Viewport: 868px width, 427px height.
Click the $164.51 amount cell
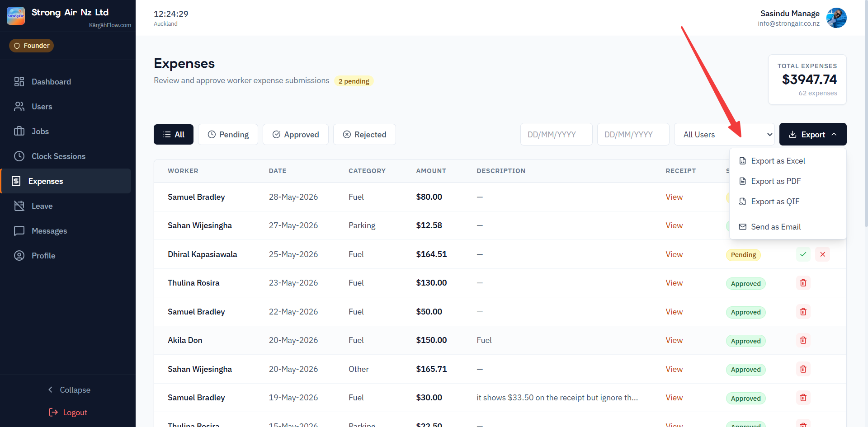(x=431, y=254)
